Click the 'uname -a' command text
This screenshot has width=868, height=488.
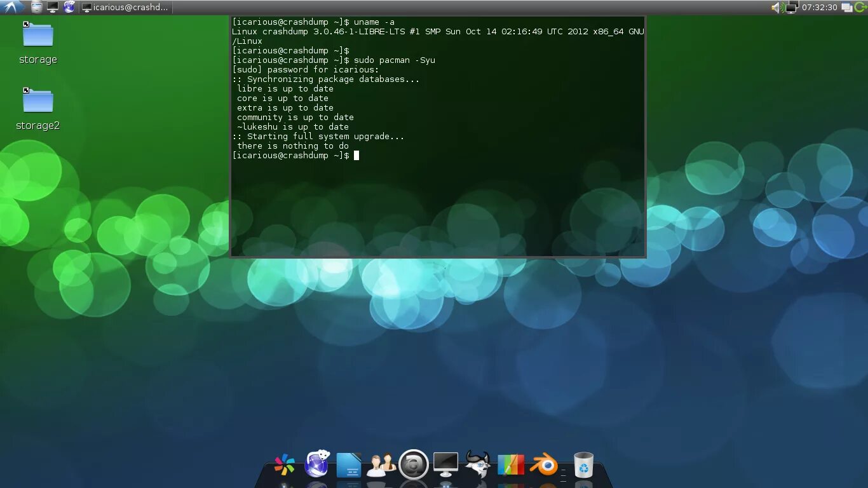(x=374, y=22)
